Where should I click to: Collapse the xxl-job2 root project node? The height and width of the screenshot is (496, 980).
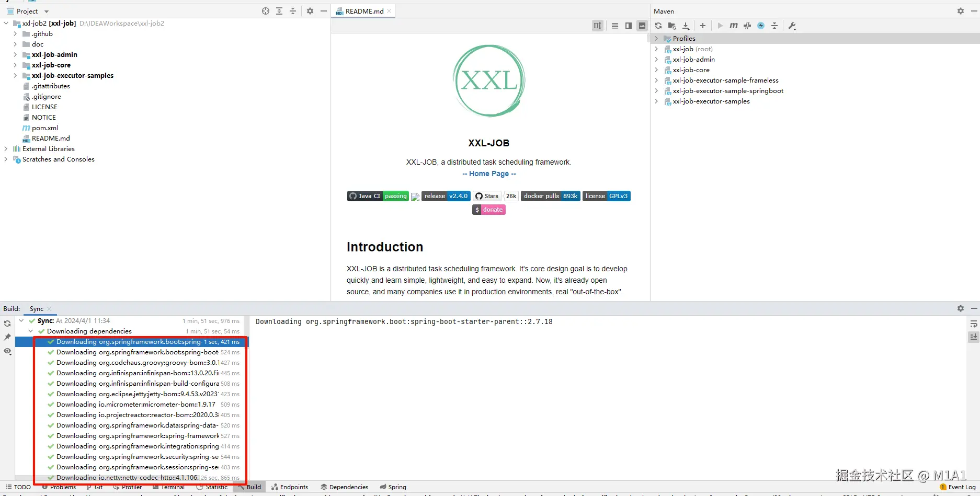tap(6, 24)
